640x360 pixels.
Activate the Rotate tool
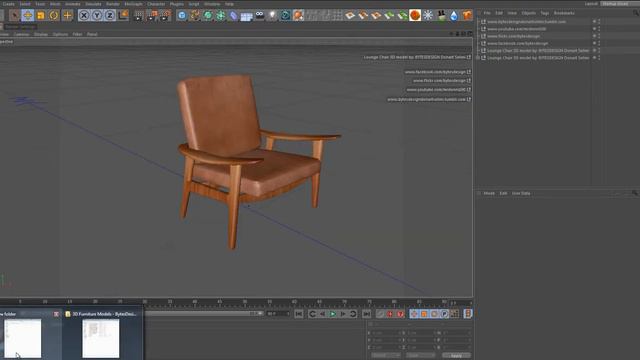54,16
